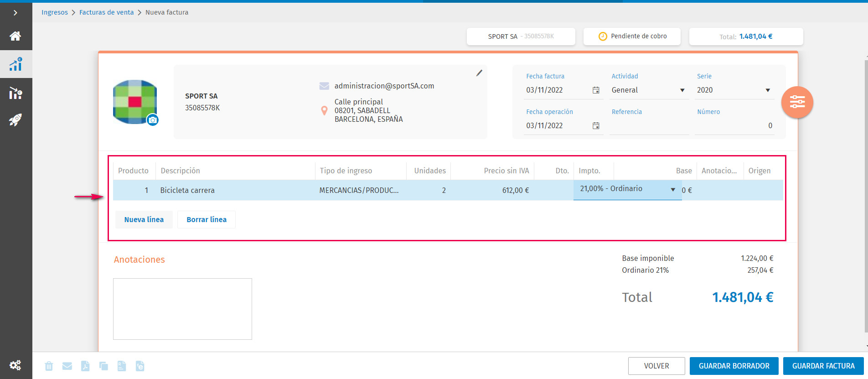Viewport: 868px width, 379px height.
Task: Click GUARDAR FACTURA
Action: click(823, 366)
